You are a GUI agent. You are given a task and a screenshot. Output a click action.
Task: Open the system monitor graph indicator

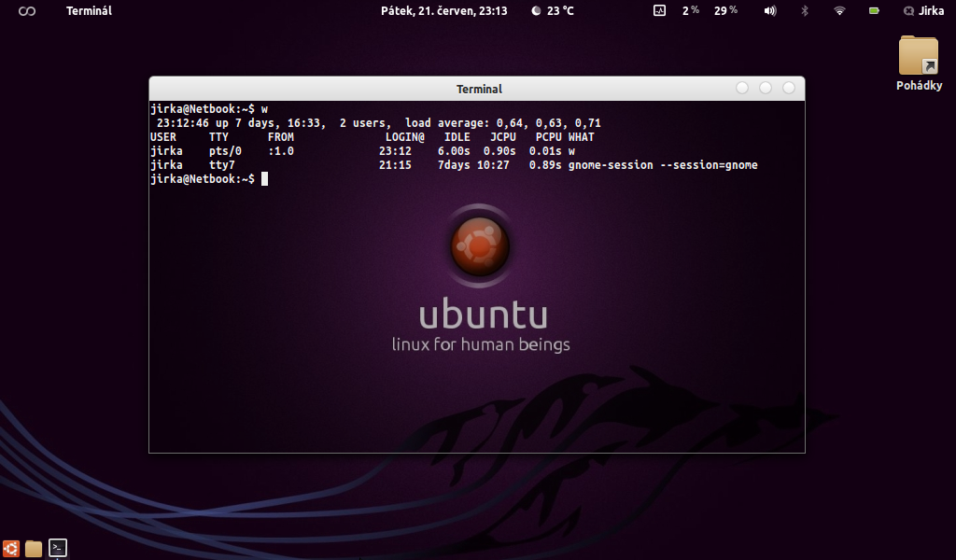[x=659, y=11]
